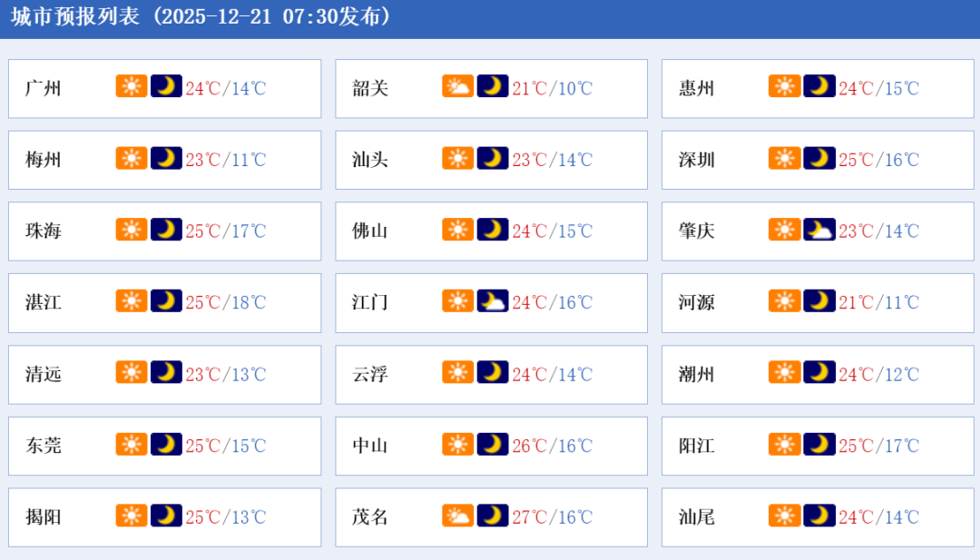Image resolution: width=980 pixels, height=560 pixels.
Task: Open the 潮州 forecast card
Action: click(818, 374)
